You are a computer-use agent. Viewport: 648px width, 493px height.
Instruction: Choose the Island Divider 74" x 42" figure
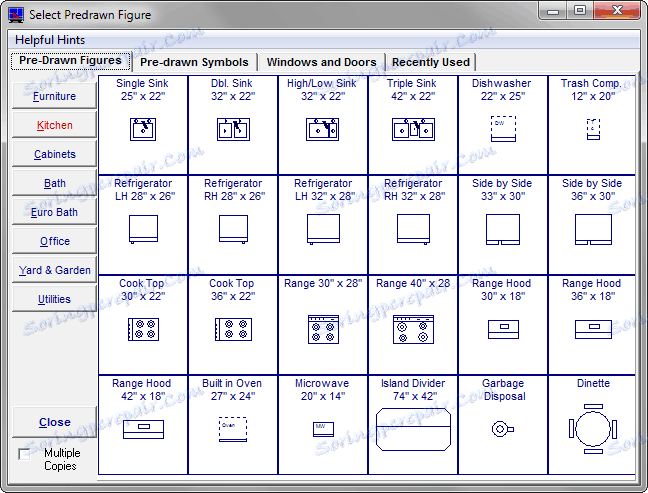(413, 425)
